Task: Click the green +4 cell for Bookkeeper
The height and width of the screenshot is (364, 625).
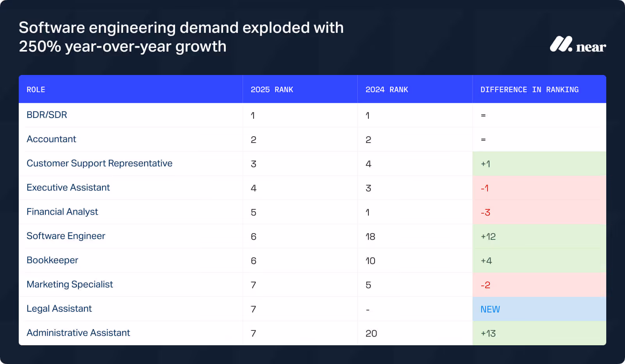Action: point(487,261)
